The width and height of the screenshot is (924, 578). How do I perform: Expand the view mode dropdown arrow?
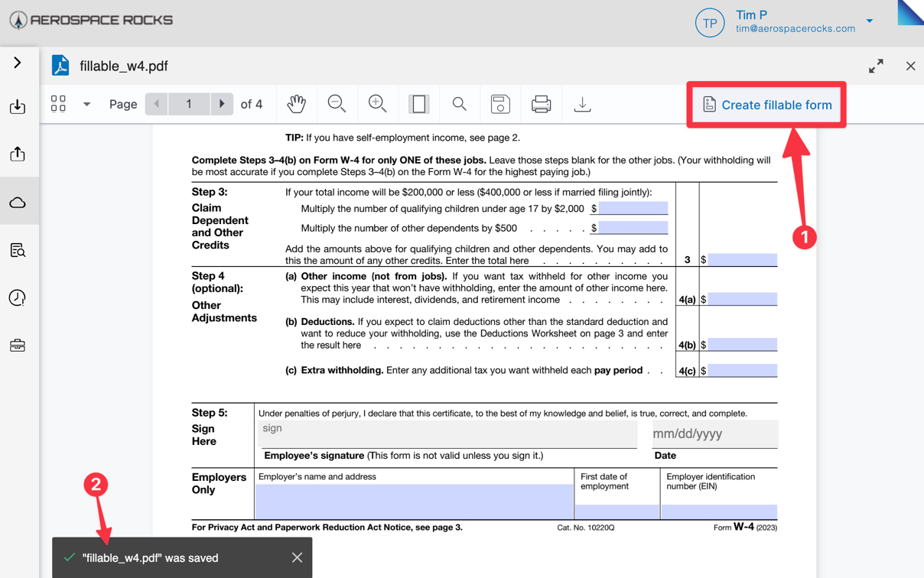(x=86, y=104)
